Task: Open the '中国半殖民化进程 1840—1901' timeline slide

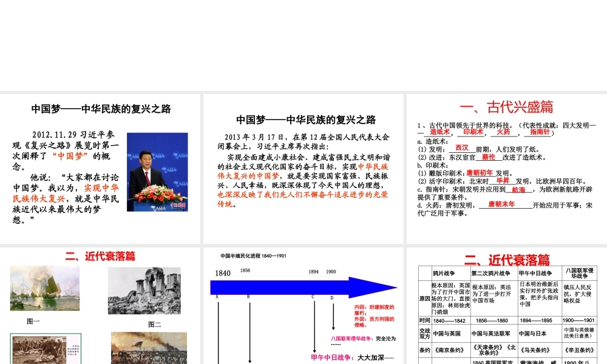Action: coord(303,306)
